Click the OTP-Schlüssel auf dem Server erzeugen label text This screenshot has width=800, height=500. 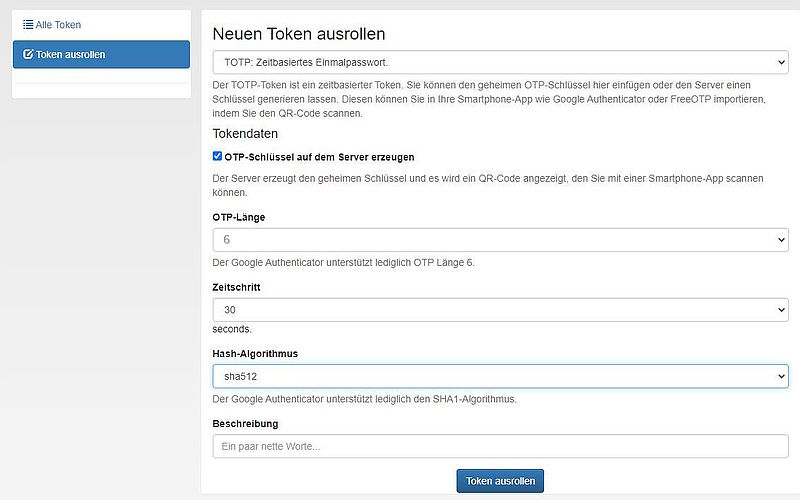click(319, 157)
